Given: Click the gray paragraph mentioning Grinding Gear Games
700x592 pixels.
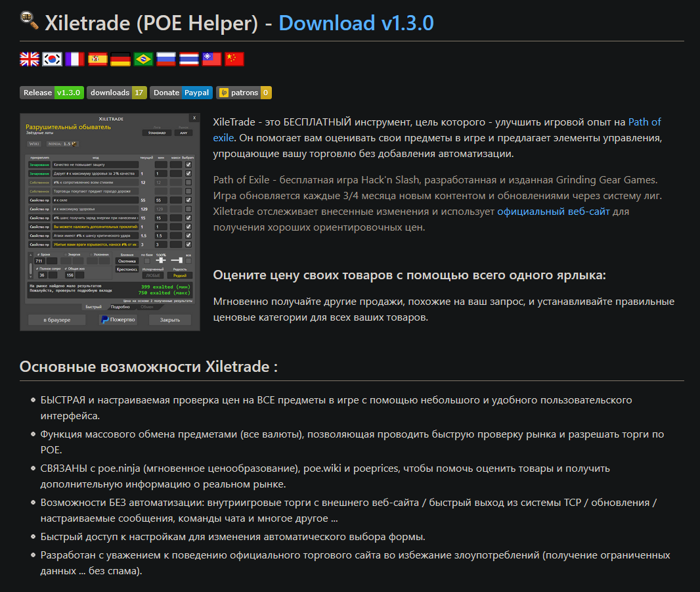Looking at the screenshot, I should [x=437, y=204].
